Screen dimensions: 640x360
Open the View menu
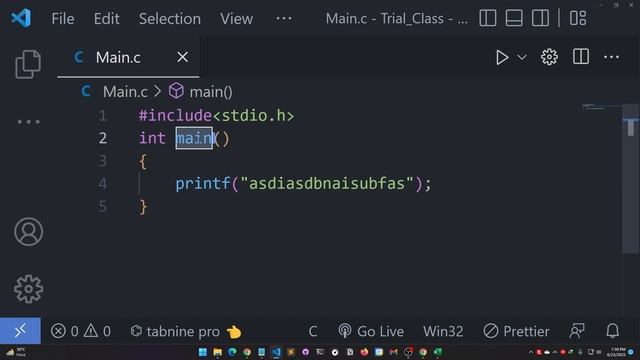(x=237, y=18)
